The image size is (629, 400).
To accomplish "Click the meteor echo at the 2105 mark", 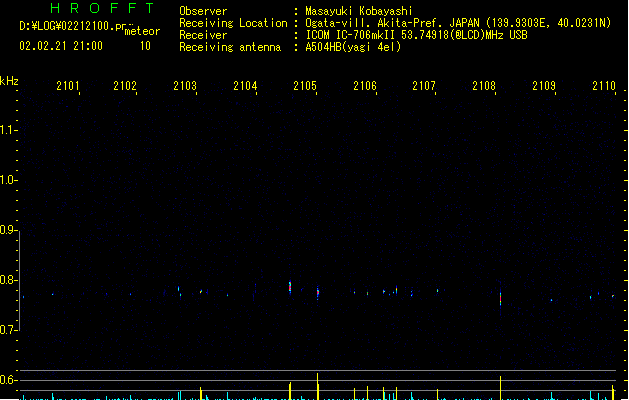I will pyautogui.click(x=318, y=293).
